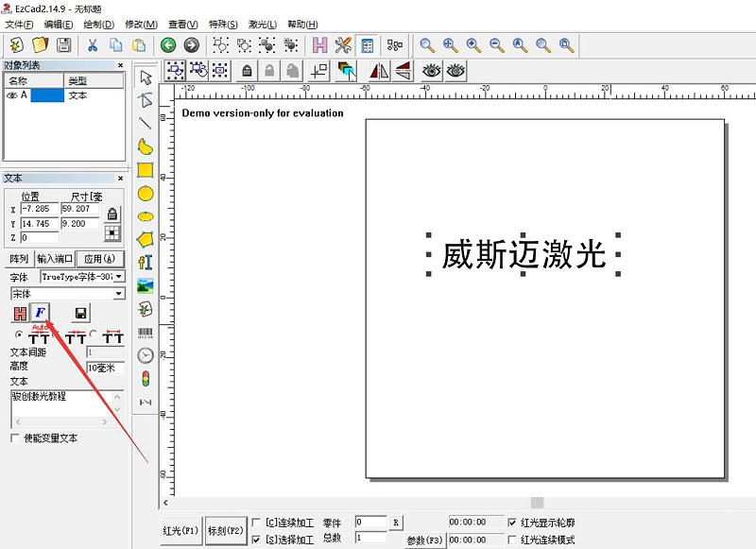Viewport: 756px width, 549px height.
Task: Open the 绘制(D) menu
Action: (98, 24)
